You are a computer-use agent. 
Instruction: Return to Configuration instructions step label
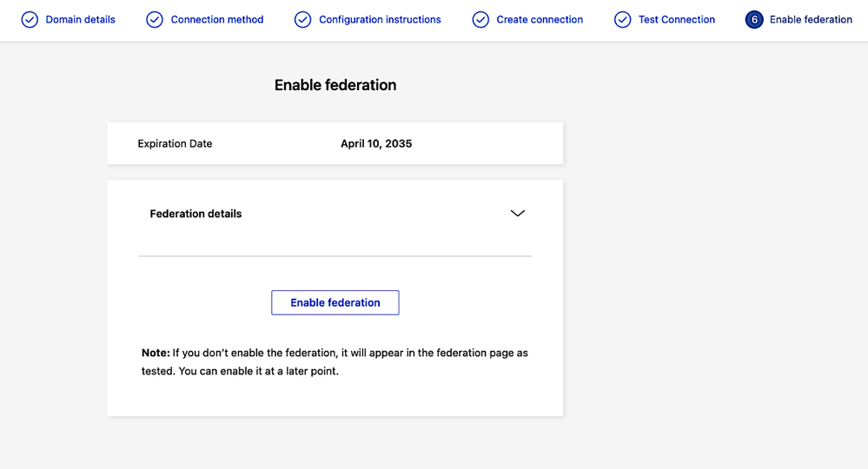[x=380, y=19]
